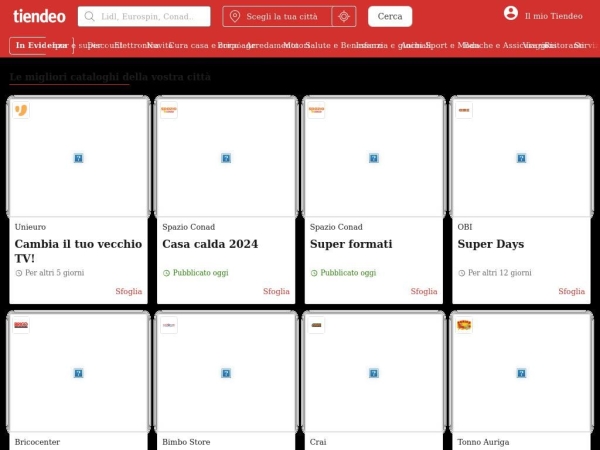Click Per altri 12 giorni text
Viewport: 600px width, 450px height.
500,273
